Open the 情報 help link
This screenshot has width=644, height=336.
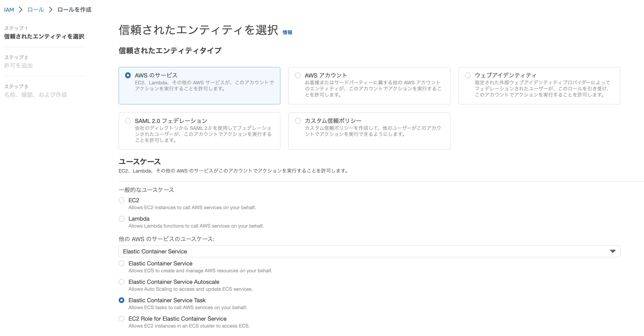click(287, 33)
